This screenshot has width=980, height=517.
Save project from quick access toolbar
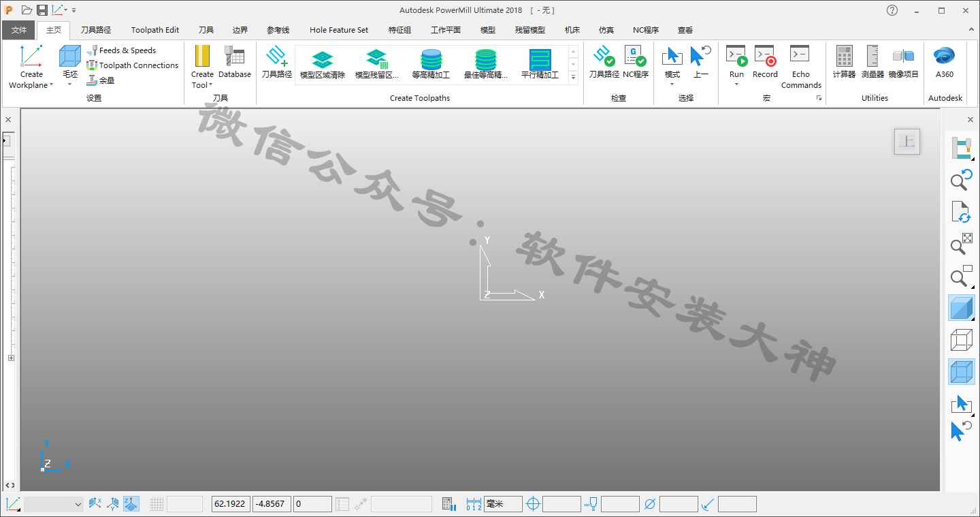[42, 10]
